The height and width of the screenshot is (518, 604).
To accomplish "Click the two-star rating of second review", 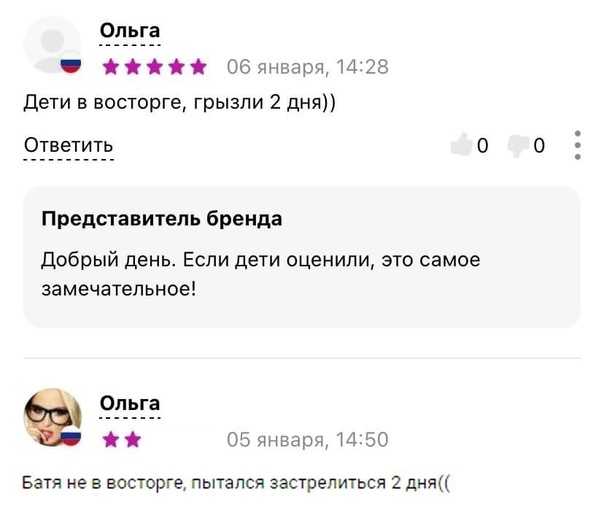I will [x=121, y=439].
